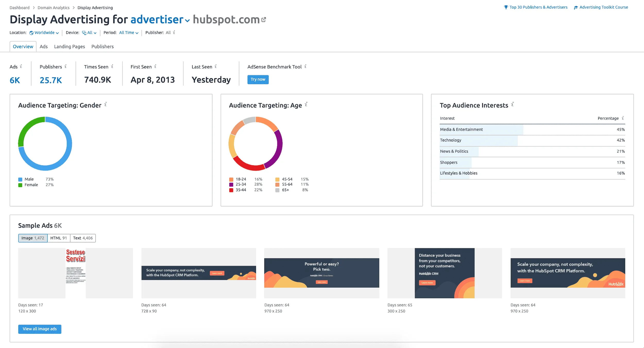Show info tooltip for Last Seen
The height and width of the screenshot is (348, 644).
216,66
